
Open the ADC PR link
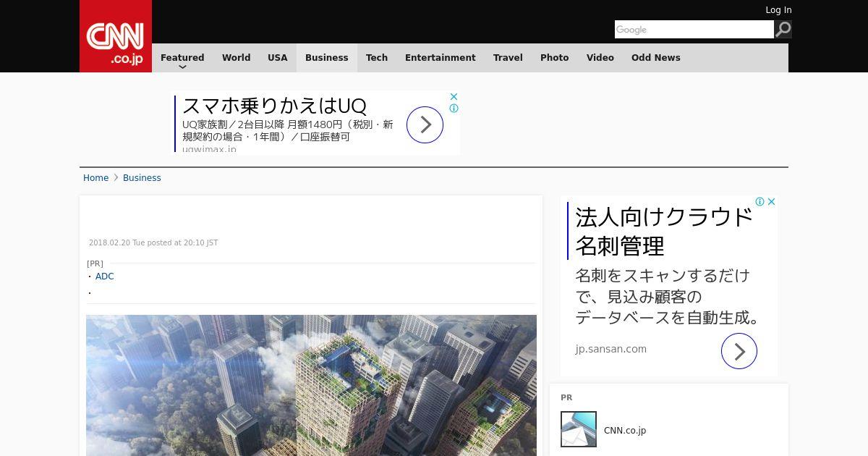(105, 276)
